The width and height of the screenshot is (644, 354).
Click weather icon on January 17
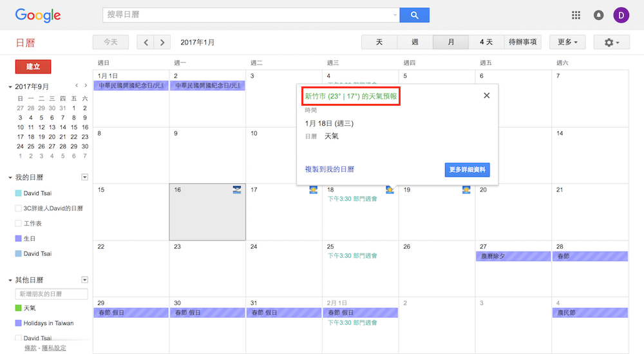tap(314, 190)
